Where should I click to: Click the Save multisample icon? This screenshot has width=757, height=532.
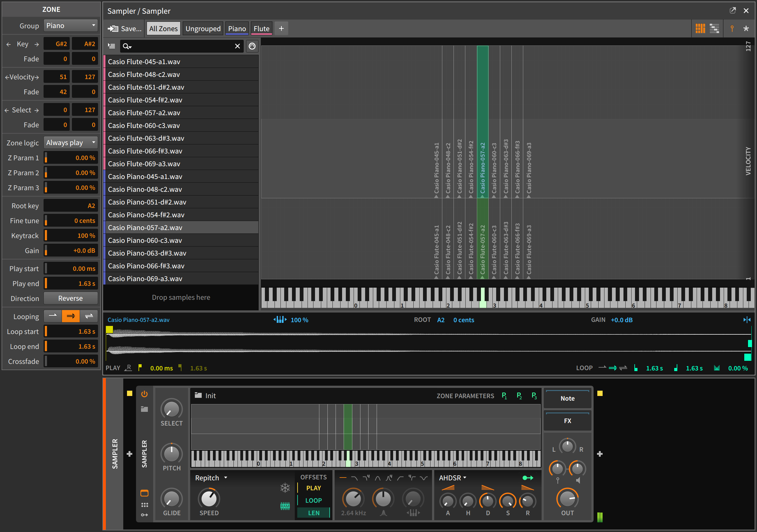pos(113,29)
